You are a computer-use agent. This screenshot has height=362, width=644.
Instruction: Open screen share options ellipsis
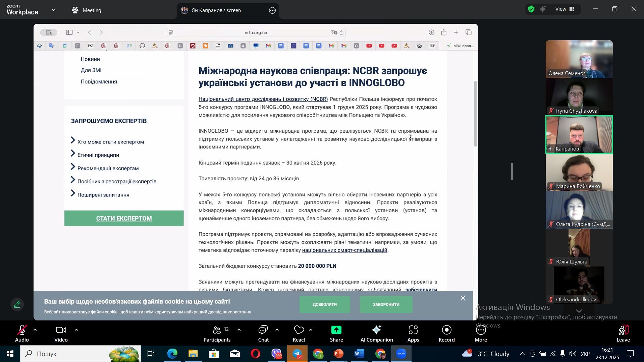[x=272, y=10]
